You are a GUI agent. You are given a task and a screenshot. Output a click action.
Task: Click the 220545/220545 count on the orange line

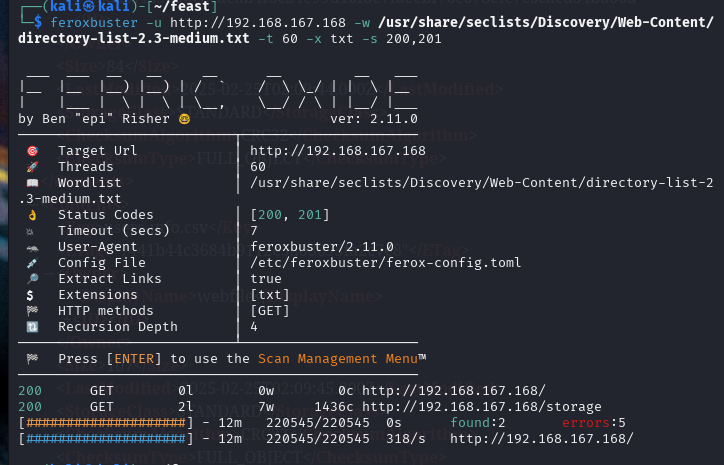(x=318, y=423)
